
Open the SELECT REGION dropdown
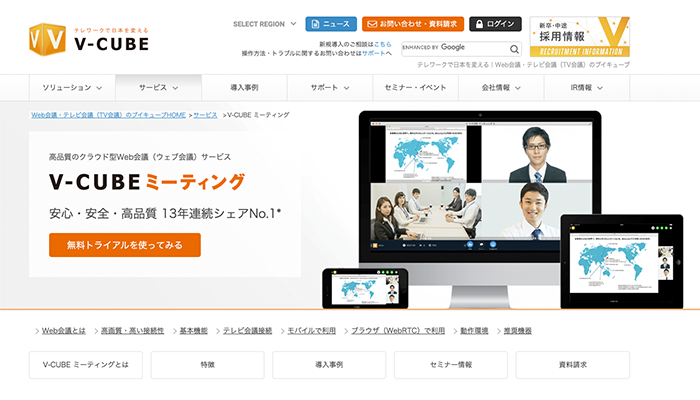[x=264, y=24]
